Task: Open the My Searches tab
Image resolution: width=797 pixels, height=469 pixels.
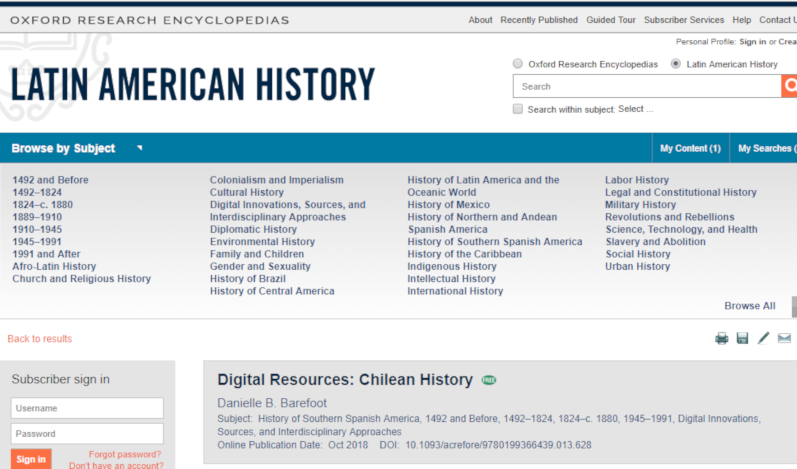Action: 764,148
